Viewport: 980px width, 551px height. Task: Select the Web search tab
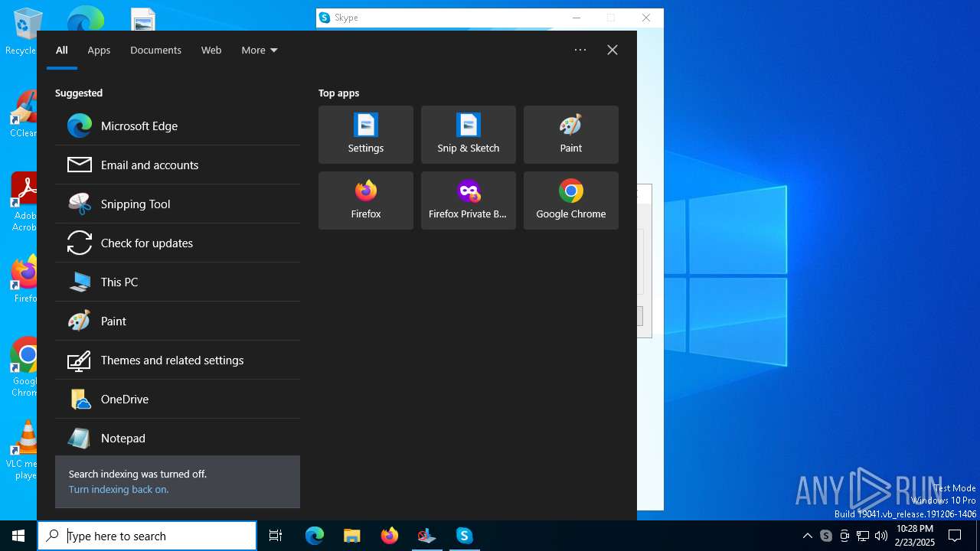(x=211, y=51)
